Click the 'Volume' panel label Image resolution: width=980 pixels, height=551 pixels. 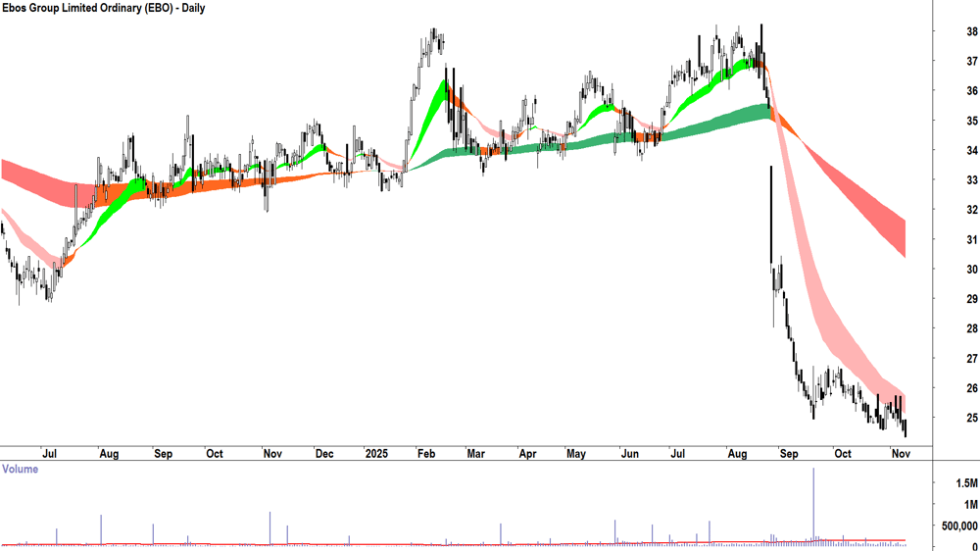point(20,469)
